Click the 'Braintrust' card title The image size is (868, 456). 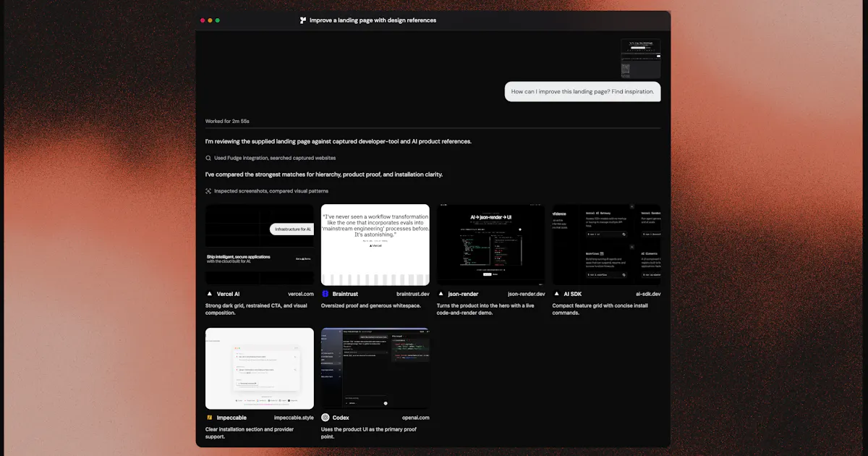345,294
